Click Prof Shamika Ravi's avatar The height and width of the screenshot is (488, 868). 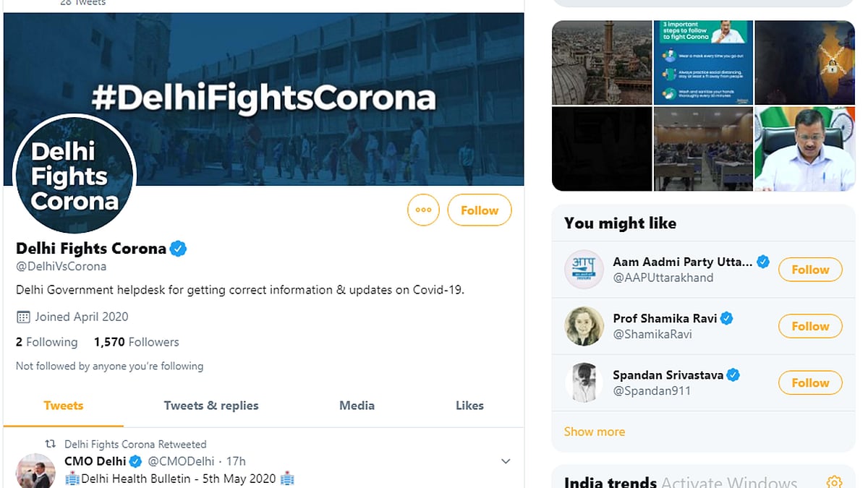[584, 326]
